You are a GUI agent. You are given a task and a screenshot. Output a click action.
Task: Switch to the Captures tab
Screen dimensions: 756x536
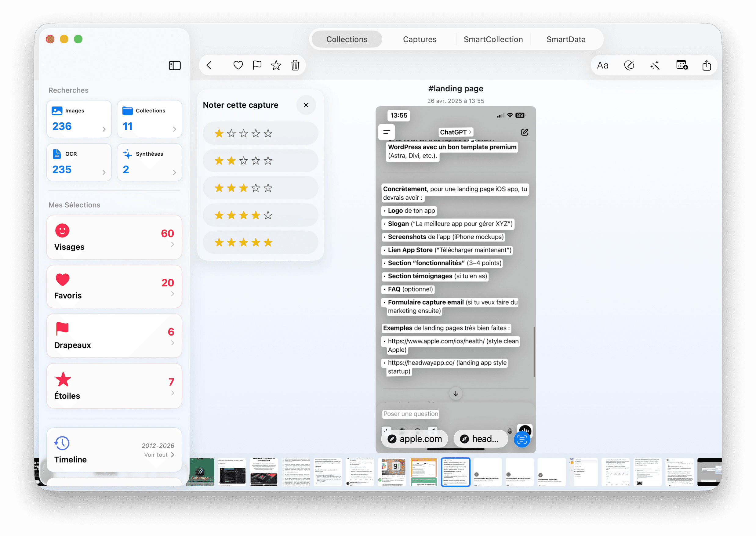pyautogui.click(x=419, y=39)
